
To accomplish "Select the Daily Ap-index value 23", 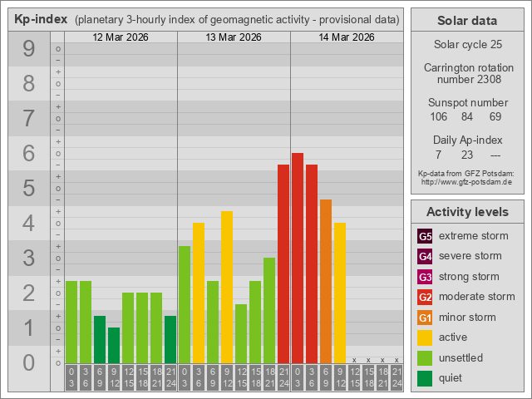I will click(x=466, y=155).
